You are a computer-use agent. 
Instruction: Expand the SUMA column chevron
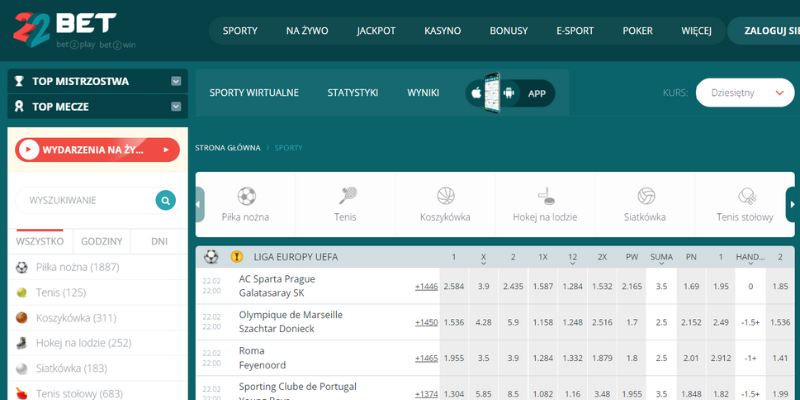pos(661,264)
